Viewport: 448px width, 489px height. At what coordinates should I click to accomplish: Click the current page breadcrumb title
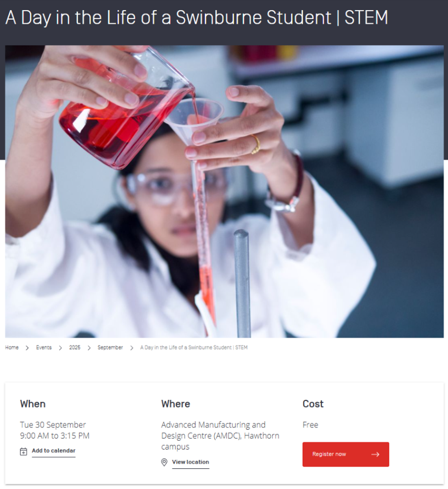[x=194, y=348]
